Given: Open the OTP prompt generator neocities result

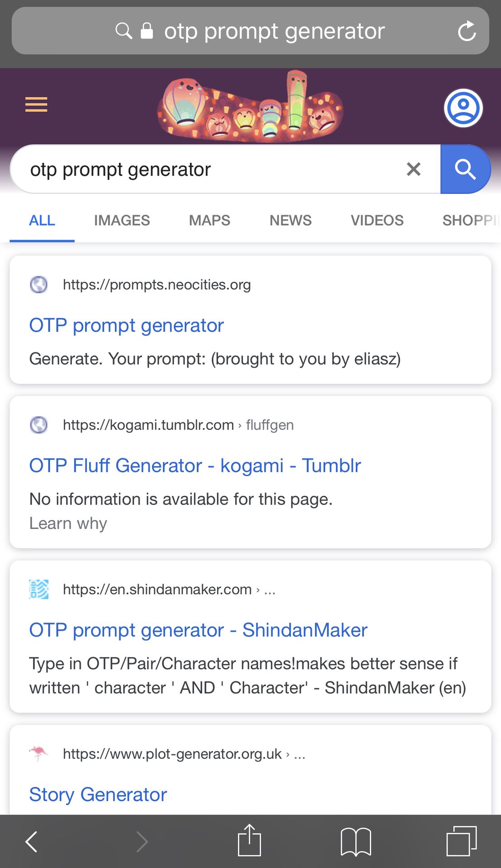Looking at the screenshot, I should (x=127, y=325).
